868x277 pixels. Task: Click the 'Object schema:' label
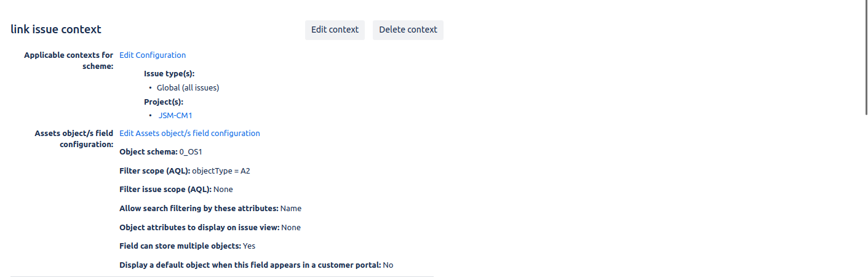(x=148, y=151)
